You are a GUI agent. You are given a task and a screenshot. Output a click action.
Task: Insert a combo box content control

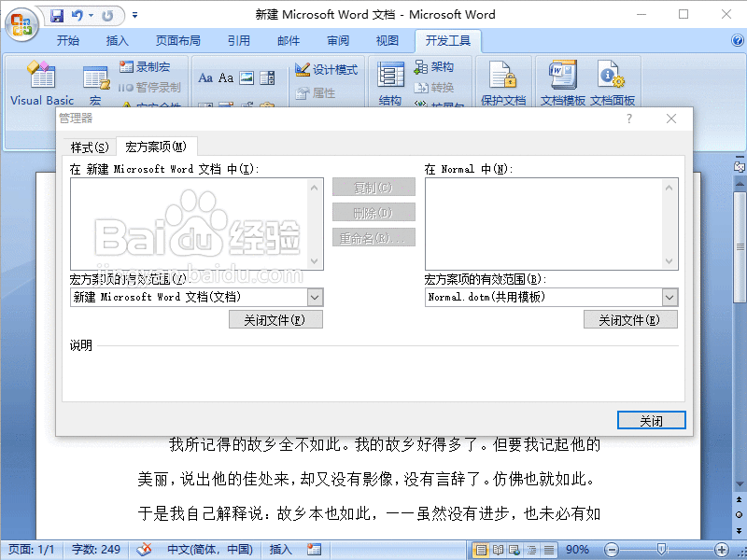[x=267, y=77]
